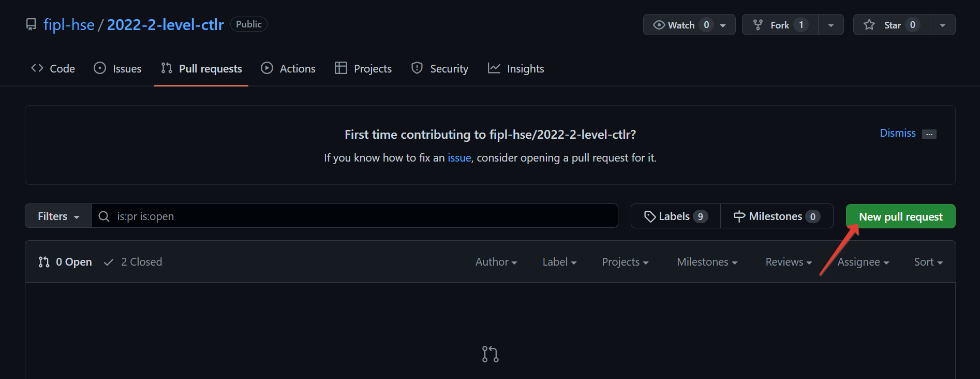
Task: Click the Public visibility badge
Action: [249, 24]
